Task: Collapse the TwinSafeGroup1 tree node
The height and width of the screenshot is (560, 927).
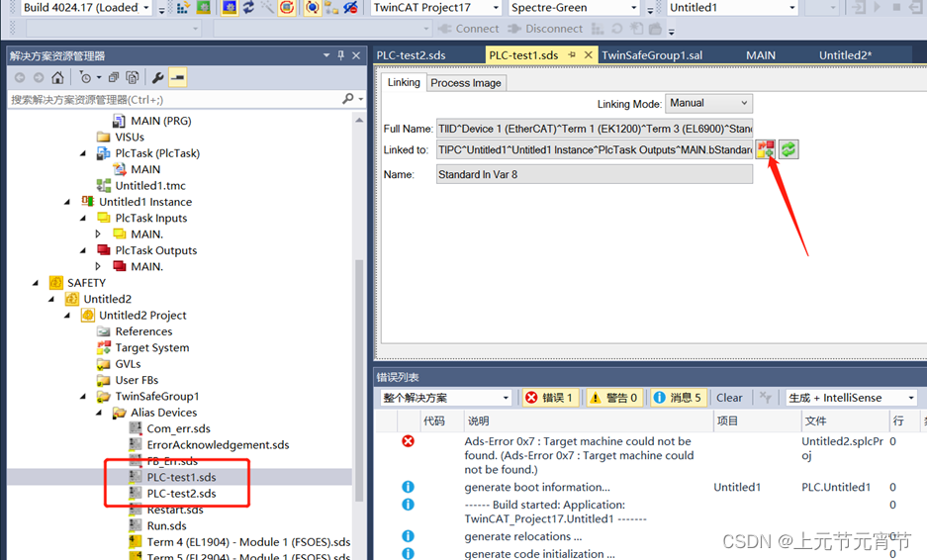Action: [x=83, y=396]
